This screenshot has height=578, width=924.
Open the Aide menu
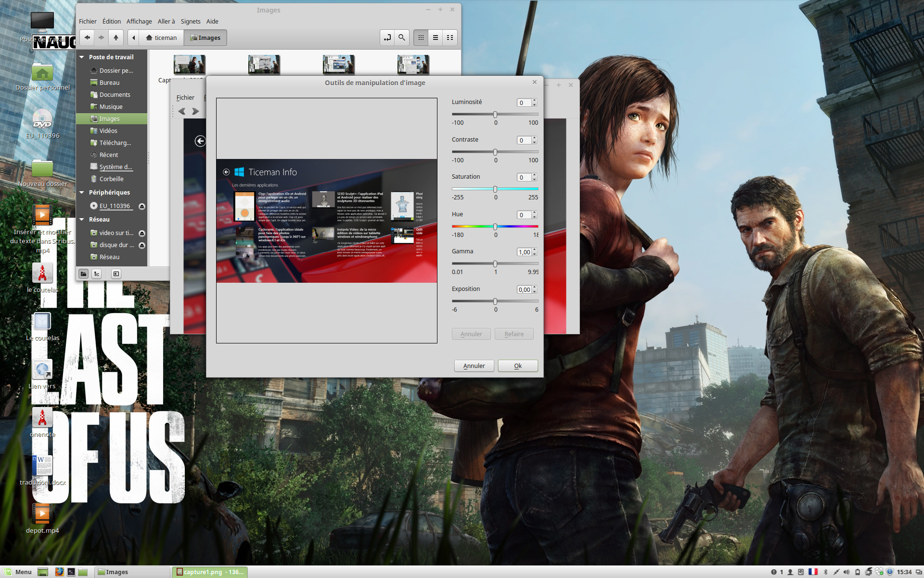(x=212, y=21)
